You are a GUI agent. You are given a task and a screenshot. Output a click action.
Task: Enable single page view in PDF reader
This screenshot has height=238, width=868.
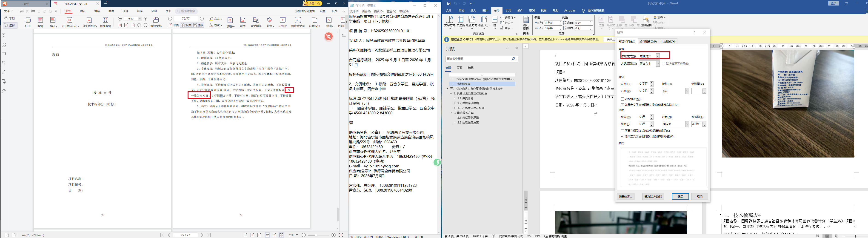click(x=174, y=25)
